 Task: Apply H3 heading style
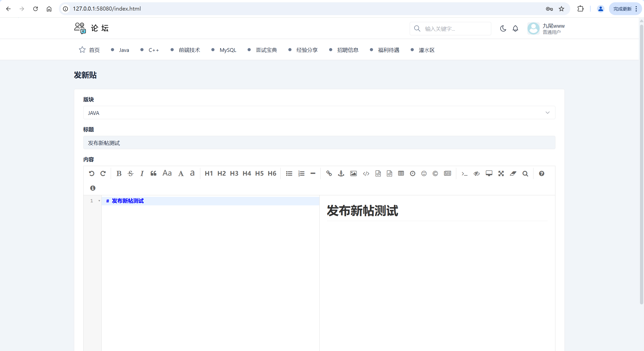coord(234,174)
